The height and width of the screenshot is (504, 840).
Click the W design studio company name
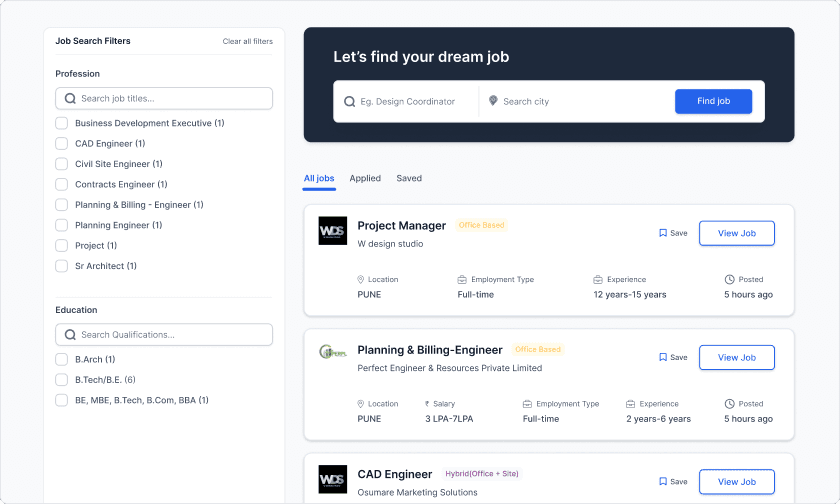[390, 244]
